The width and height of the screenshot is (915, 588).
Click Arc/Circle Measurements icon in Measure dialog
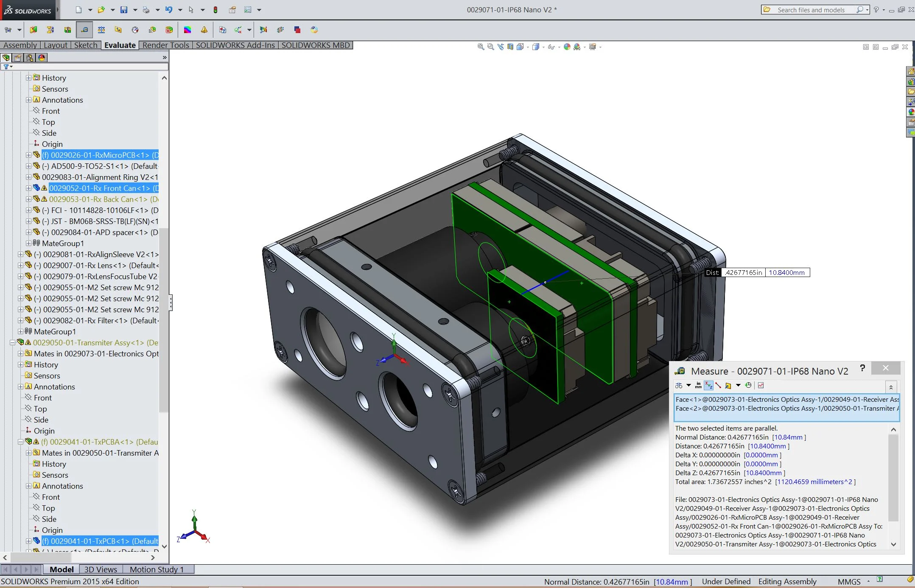point(679,385)
